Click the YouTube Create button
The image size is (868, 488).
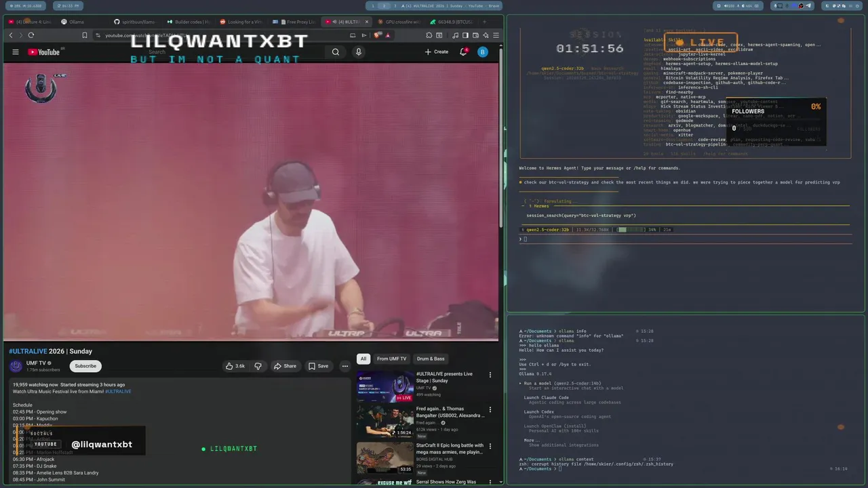437,52
